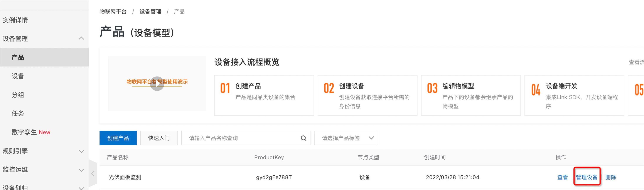
Task: Focus the 请输入产品名称查询 search field
Action: point(246,138)
